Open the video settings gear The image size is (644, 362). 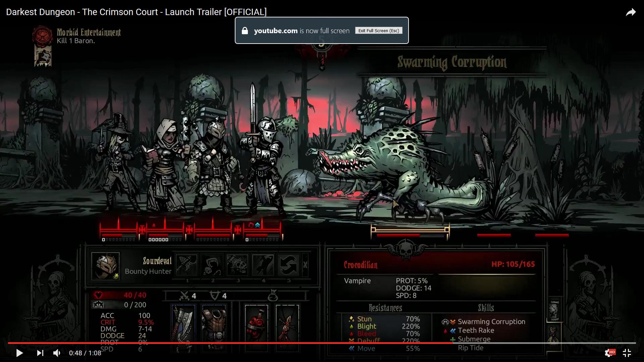609,353
